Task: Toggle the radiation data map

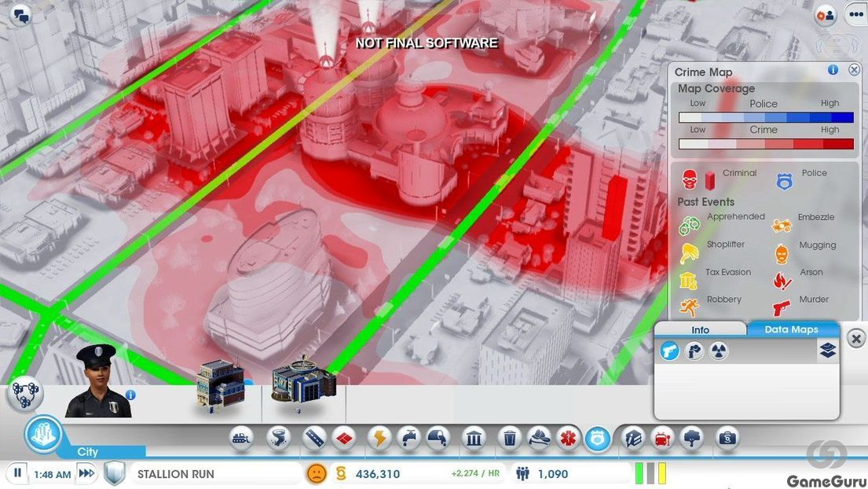Action: pos(719,351)
